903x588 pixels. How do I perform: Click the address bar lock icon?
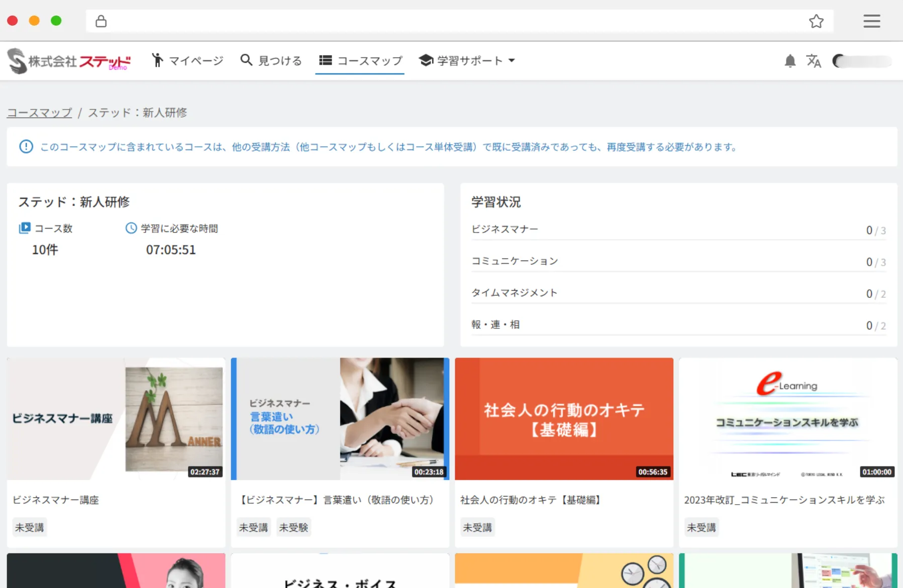pos(101,21)
